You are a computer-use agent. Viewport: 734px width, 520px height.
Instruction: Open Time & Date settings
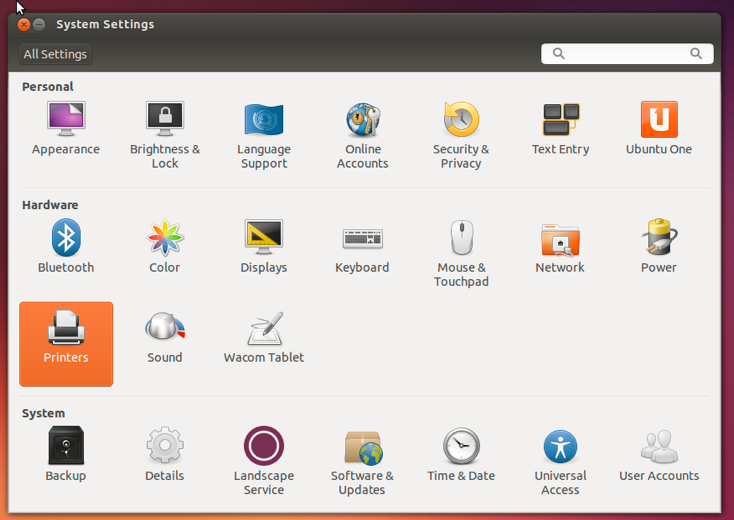(x=461, y=454)
